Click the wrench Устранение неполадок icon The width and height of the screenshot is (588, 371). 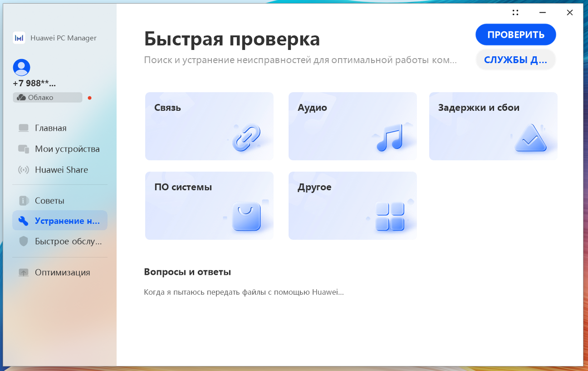tap(23, 221)
